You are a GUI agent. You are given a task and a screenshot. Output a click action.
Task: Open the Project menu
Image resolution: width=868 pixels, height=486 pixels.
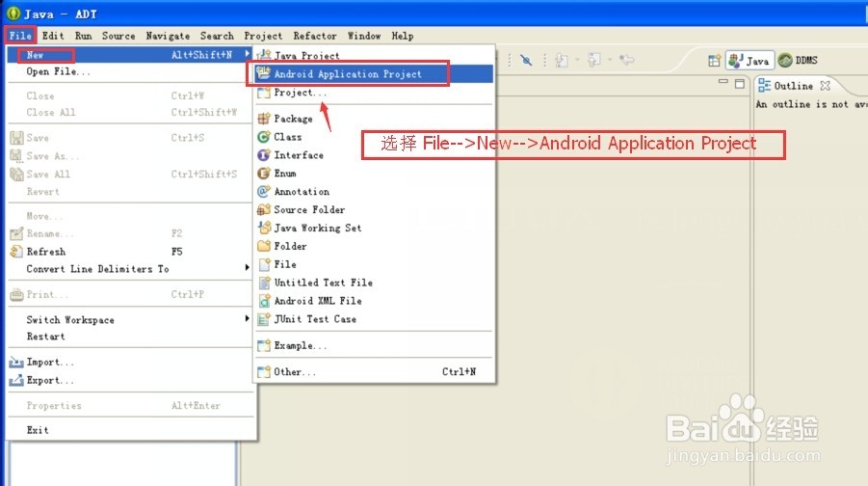[263, 36]
